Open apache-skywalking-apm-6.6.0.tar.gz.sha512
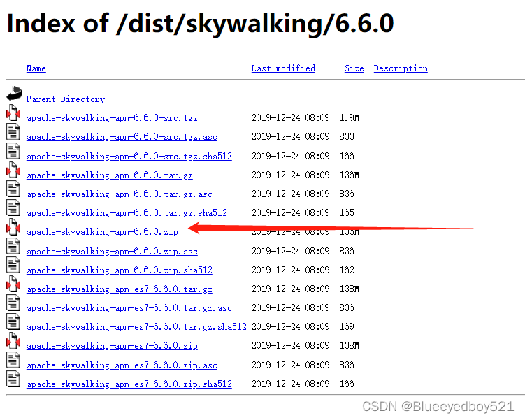The image size is (525, 420). click(127, 213)
